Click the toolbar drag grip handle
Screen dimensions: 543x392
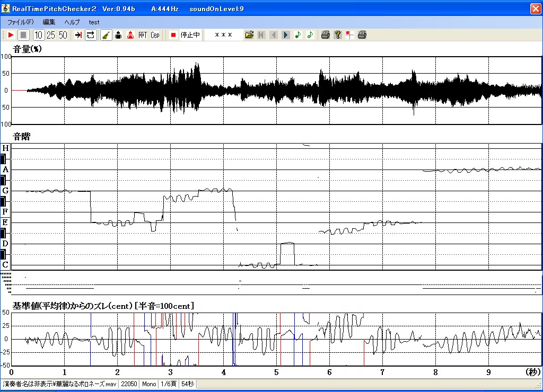pyautogui.click(x=3, y=35)
